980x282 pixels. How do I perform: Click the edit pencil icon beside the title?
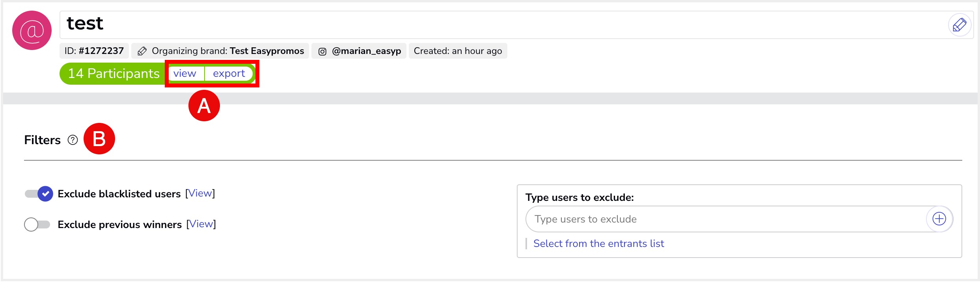[959, 25]
